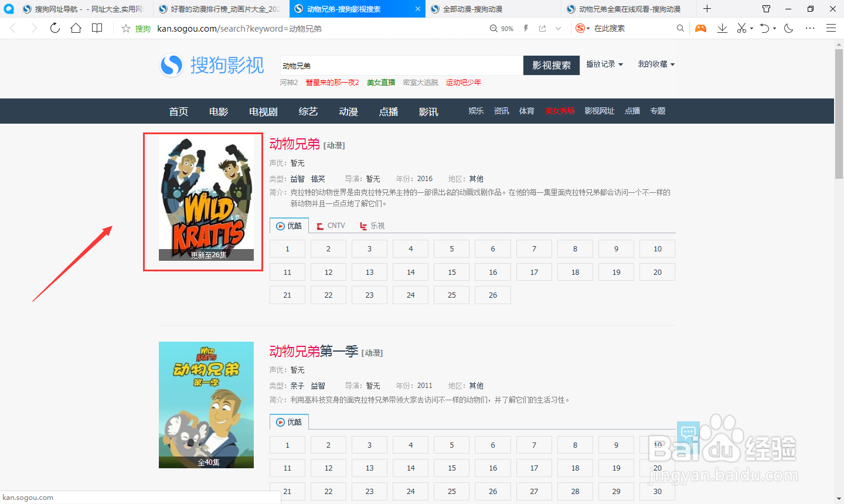Play episode 15 of 动物兄弟第一季

click(452, 468)
